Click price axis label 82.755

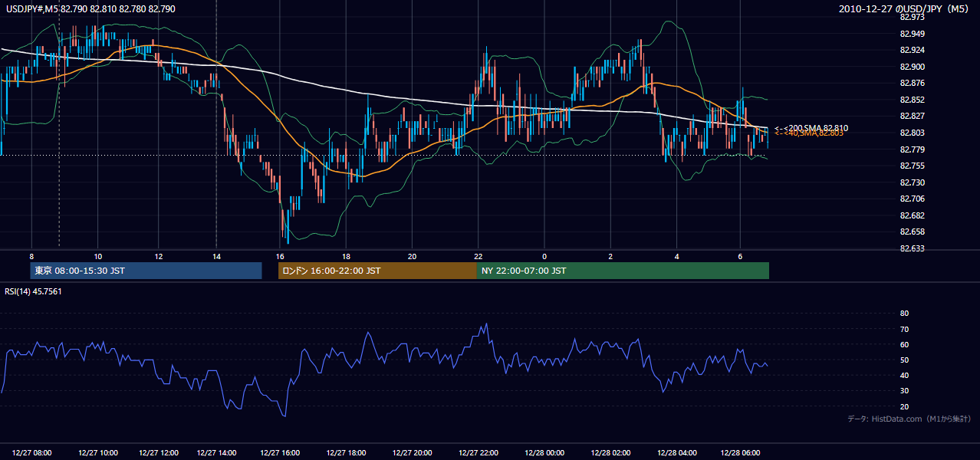pos(912,166)
